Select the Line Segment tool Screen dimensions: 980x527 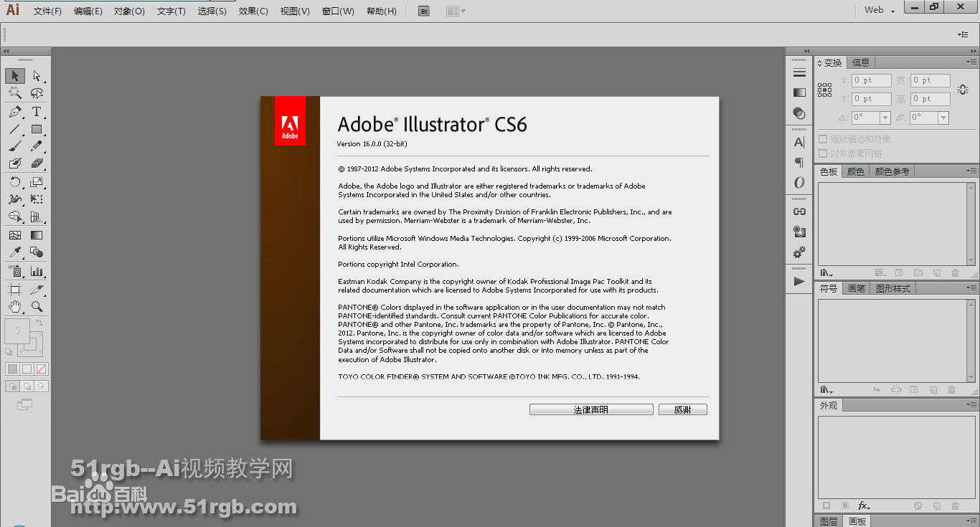15,129
